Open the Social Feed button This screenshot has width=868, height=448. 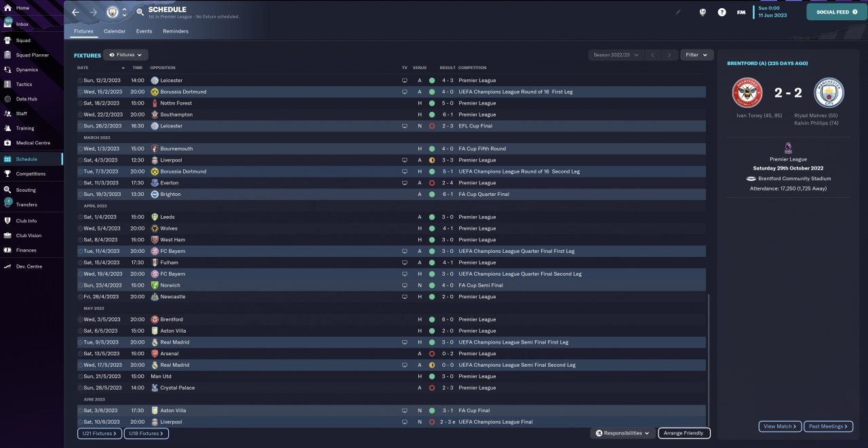(x=837, y=12)
